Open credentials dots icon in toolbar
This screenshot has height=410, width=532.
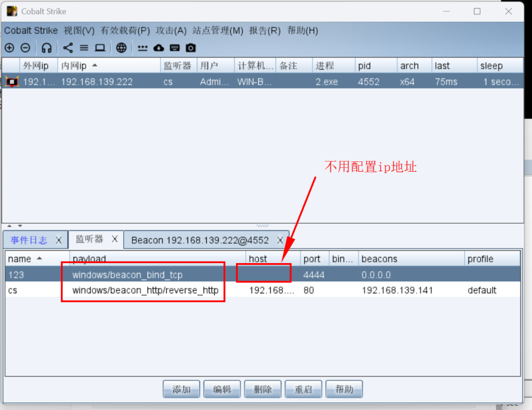point(142,48)
